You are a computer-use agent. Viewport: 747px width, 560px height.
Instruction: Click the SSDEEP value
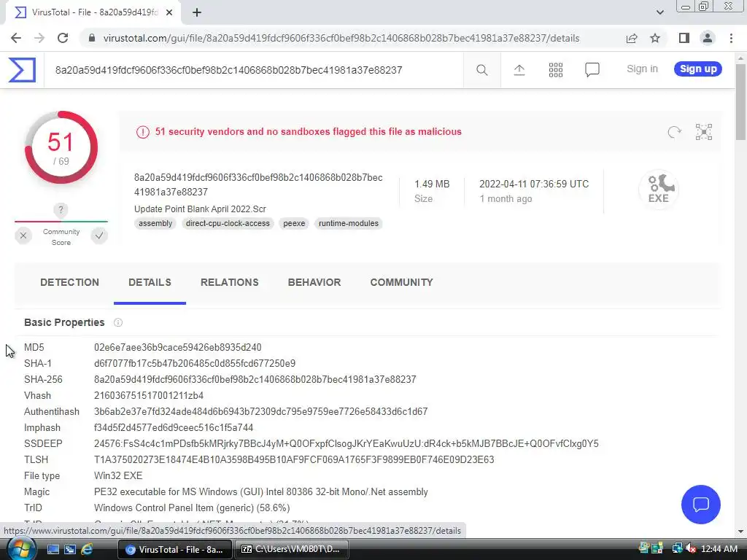coord(347,444)
